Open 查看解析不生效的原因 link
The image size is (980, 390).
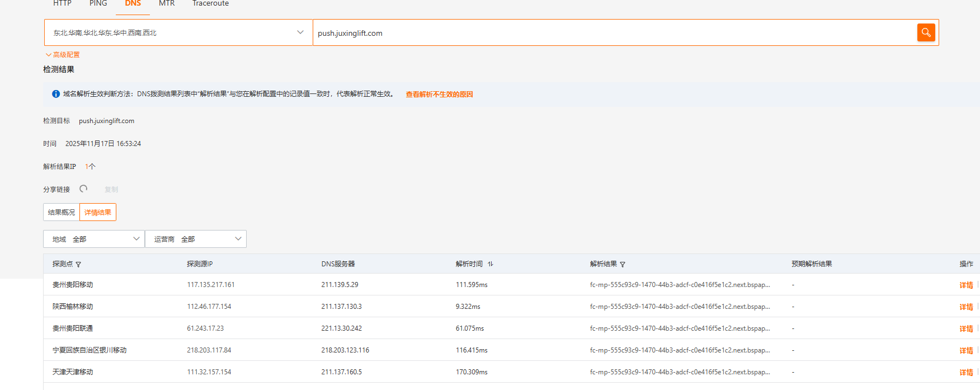click(439, 95)
